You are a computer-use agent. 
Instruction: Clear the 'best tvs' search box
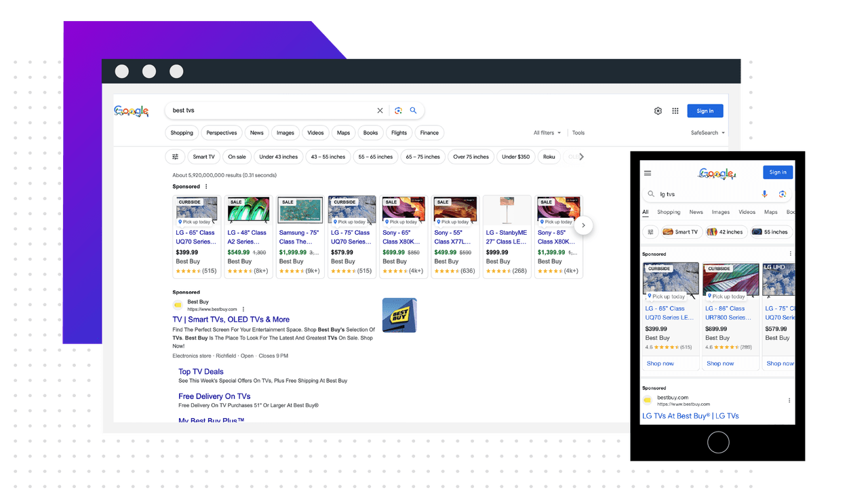click(x=380, y=111)
